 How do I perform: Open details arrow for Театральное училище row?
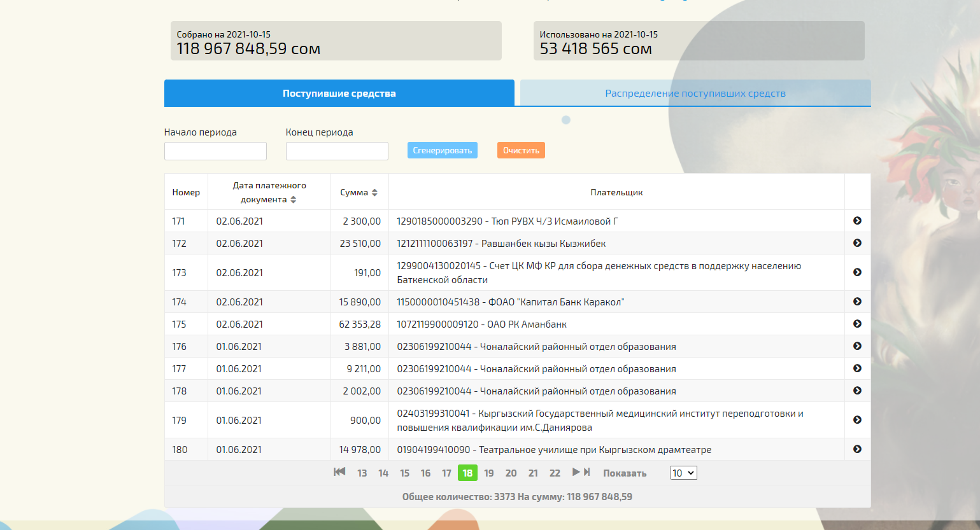(x=857, y=449)
